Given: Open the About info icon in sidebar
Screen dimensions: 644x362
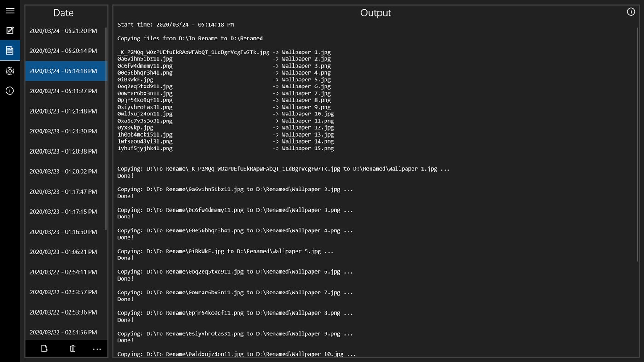Looking at the screenshot, I should [10, 91].
